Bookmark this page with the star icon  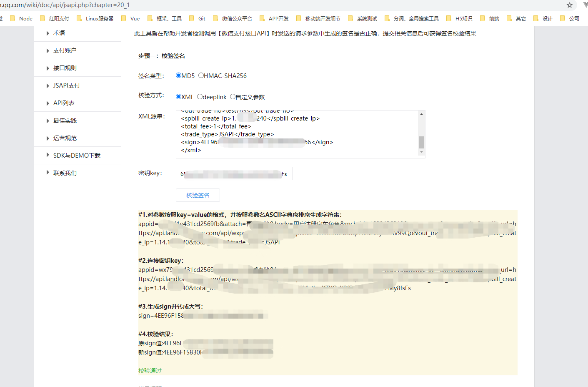click(570, 5)
